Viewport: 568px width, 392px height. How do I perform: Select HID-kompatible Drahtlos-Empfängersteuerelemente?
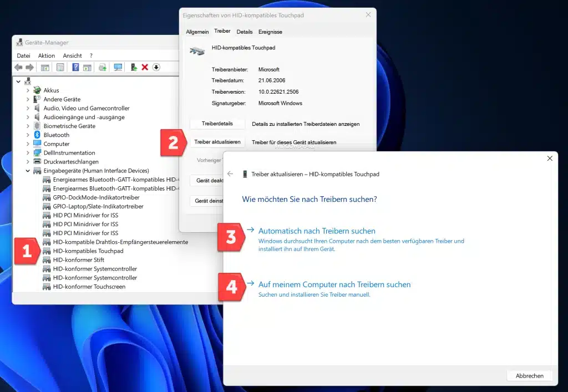click(x=120, y=242)
